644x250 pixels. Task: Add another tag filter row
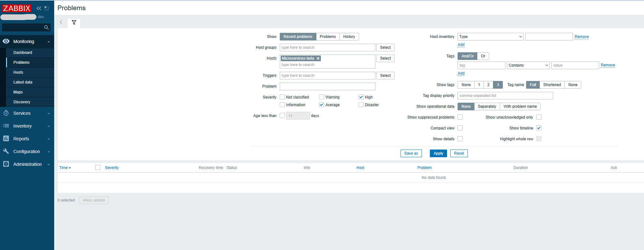click(x=461, y=73)
